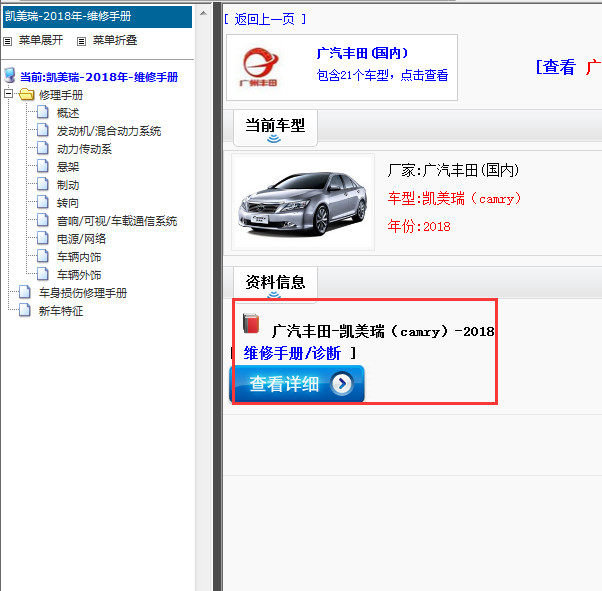Click the page icon next to 新车特征
The image size is (602, 591).
click(x=25, y=310)
